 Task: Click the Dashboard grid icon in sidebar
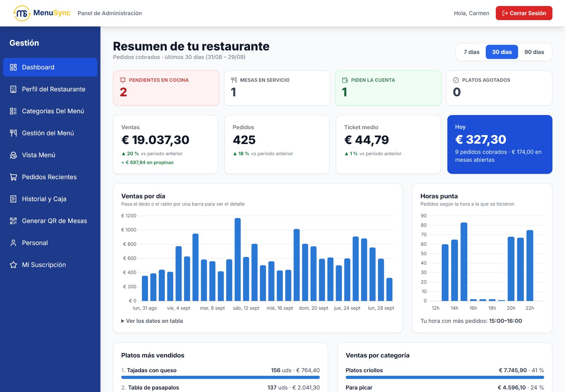coord(13,67)
